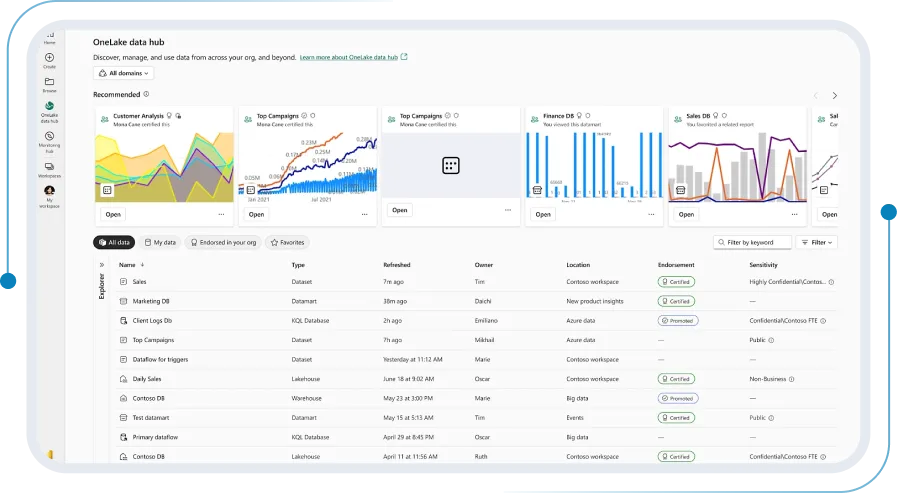The image size is (897, 493).
Task: Open the first Top Campaigns card with line chart
Action: pyautogui.click(x=256, y=214)
